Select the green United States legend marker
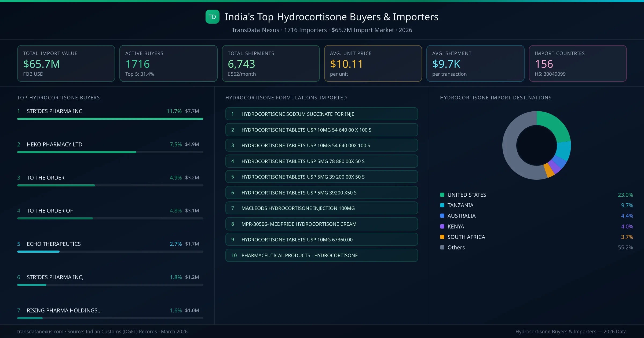The width and height of the screenshot is (644, 338). coord(442,195)
